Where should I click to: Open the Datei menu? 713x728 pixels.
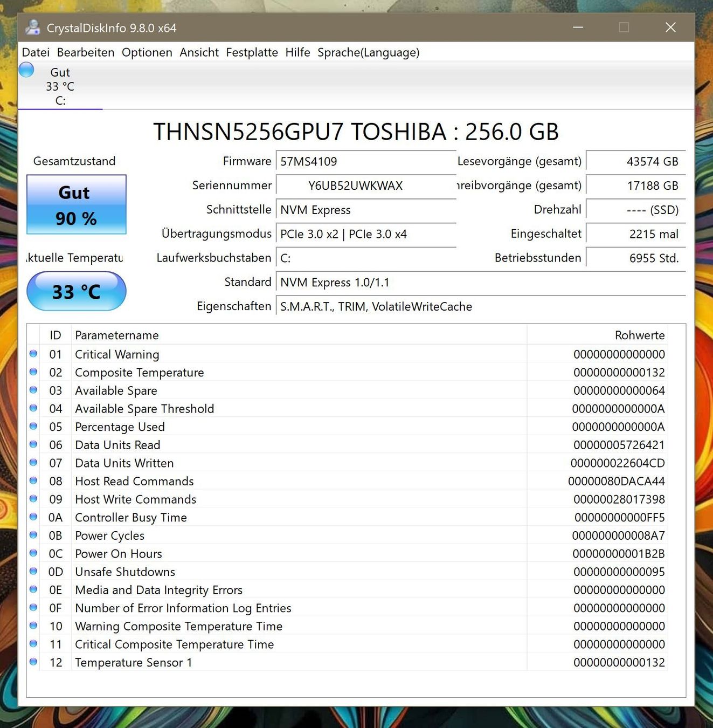coord(36,52)
